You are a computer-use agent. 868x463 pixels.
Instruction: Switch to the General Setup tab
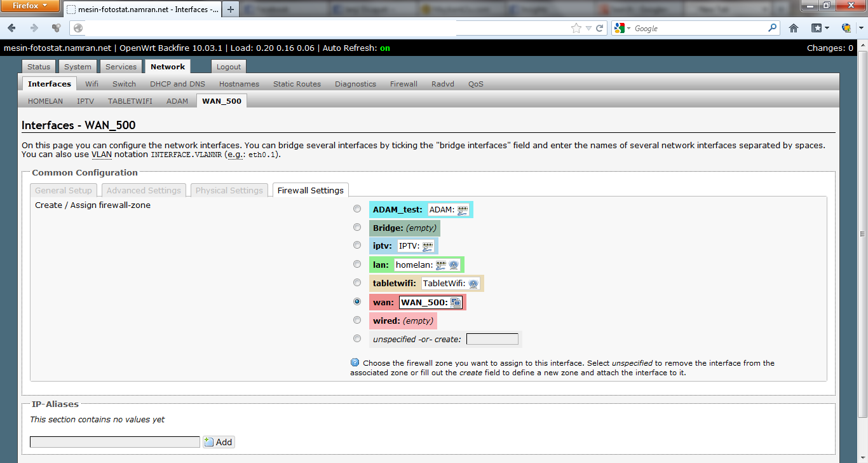click(64, 190)
